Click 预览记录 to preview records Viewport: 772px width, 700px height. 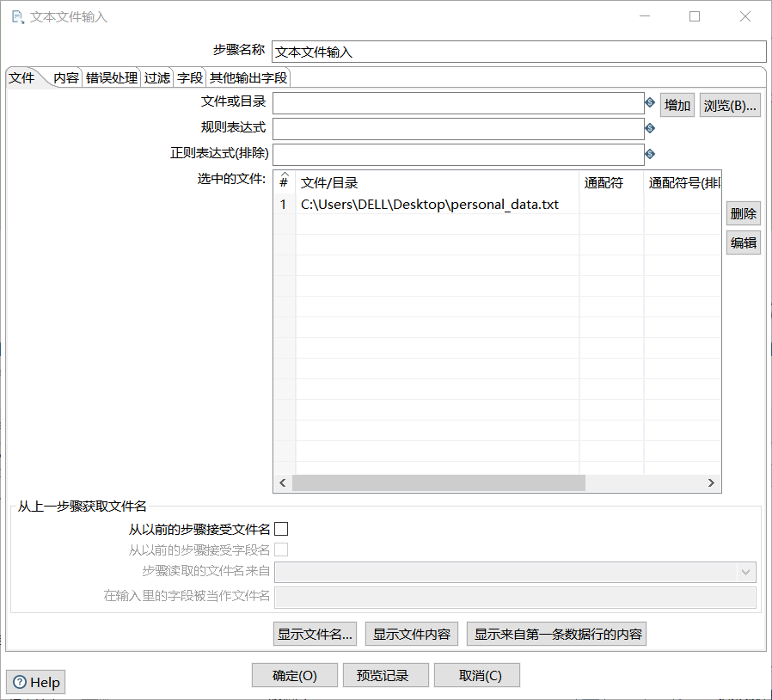[x=385, y=675]
